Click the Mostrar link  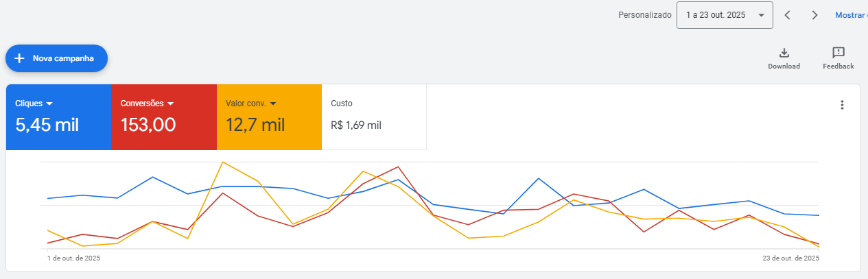pyautogui.click(x=852, y=15)
